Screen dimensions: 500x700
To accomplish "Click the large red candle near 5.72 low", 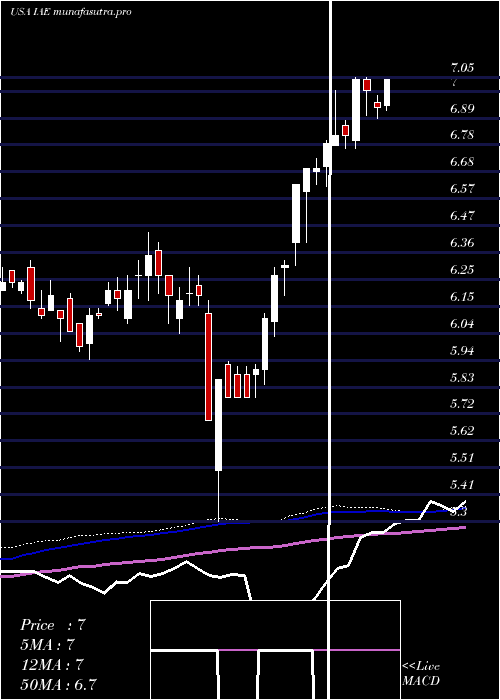I will click(208, 367).
